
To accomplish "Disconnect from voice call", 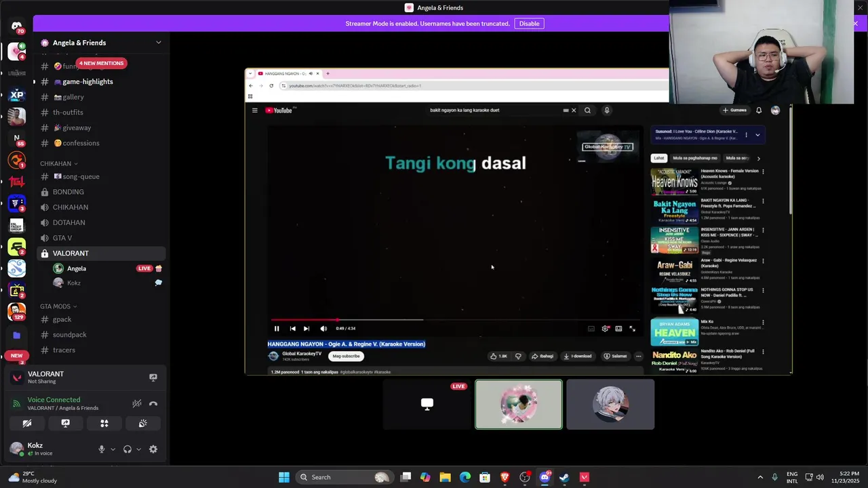I will (x=153, y=403).
